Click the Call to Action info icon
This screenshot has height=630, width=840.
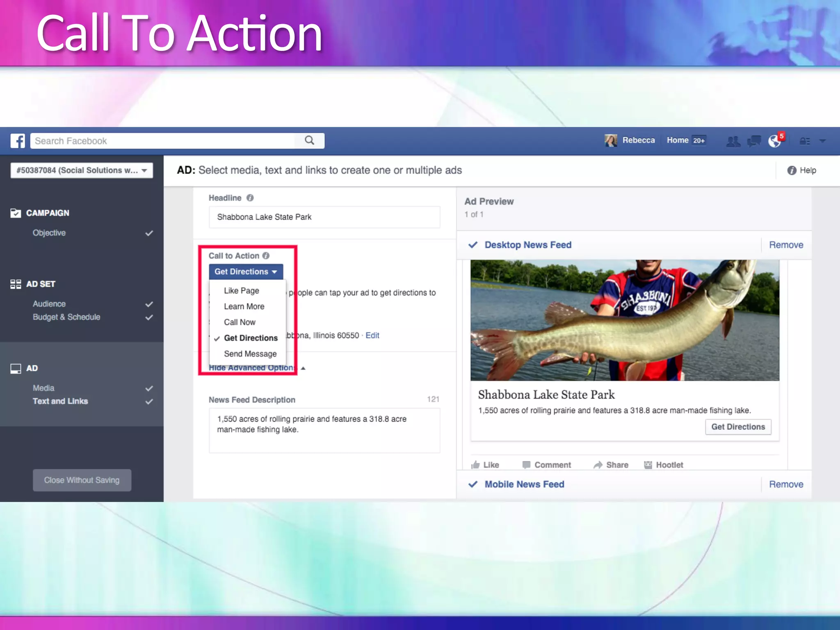pos(266,256)
